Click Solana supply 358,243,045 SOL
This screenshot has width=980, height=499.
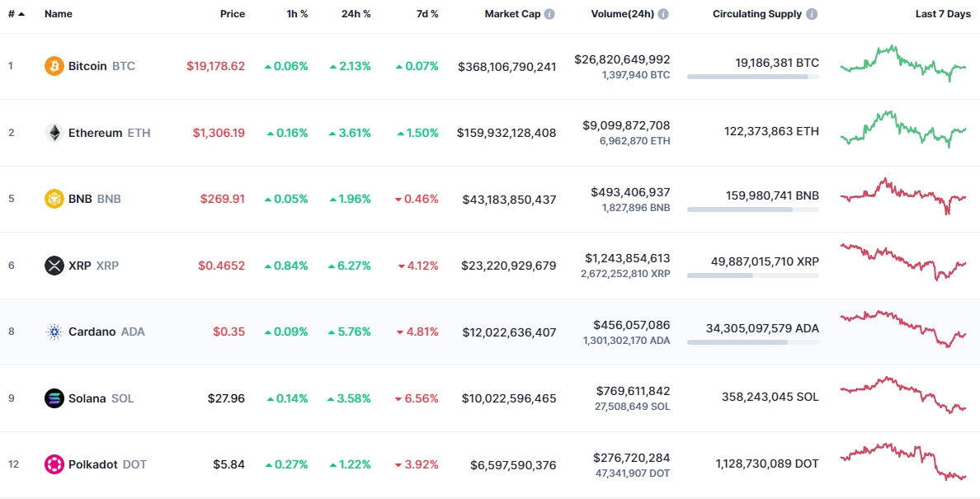pyautogui.click(x=770, y=397)
